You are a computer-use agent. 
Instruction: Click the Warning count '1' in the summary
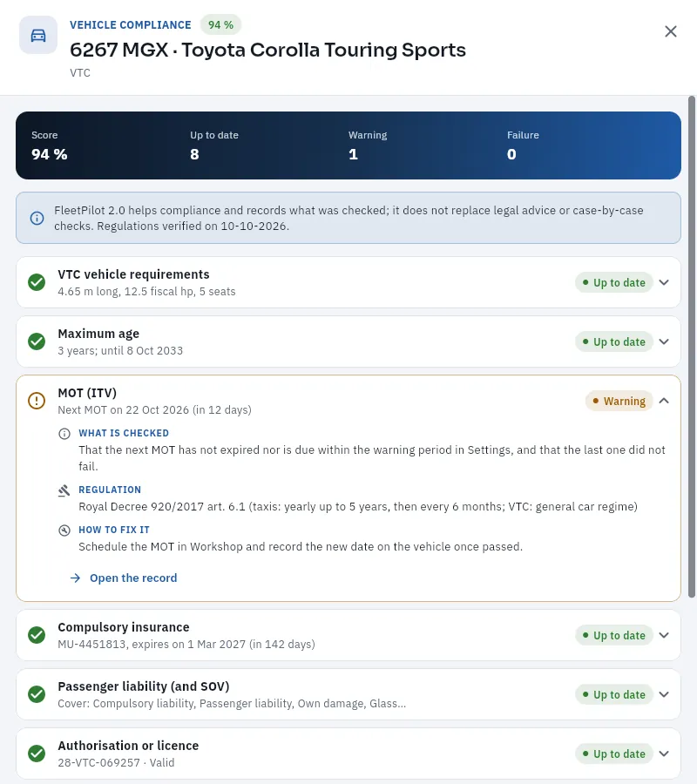click(353, 154)
